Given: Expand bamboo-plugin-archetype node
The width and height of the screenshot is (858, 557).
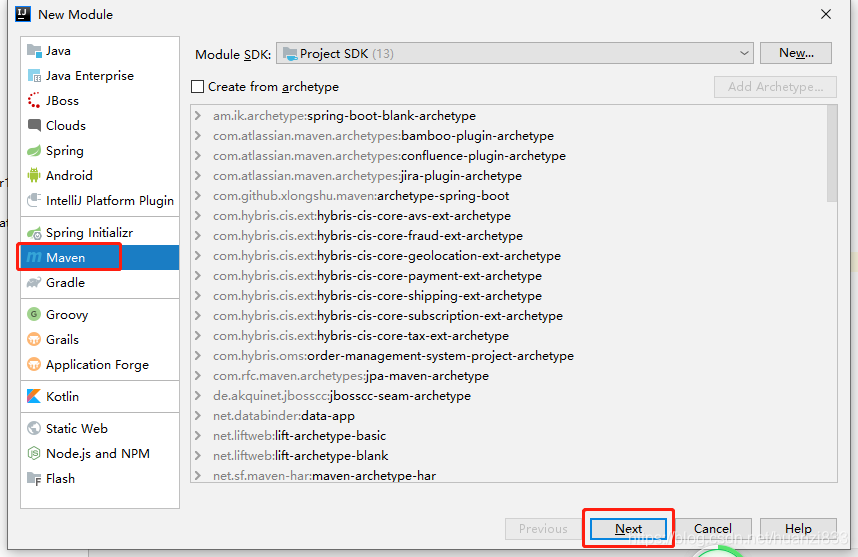Looking at the screenshot, I should pyautogui.click(x=198, y=136).
